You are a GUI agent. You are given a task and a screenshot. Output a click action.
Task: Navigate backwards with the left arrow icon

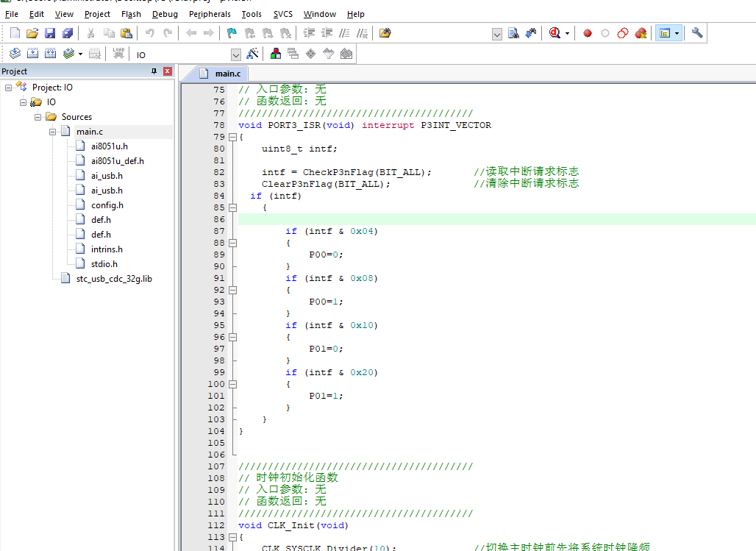(191, 33)
